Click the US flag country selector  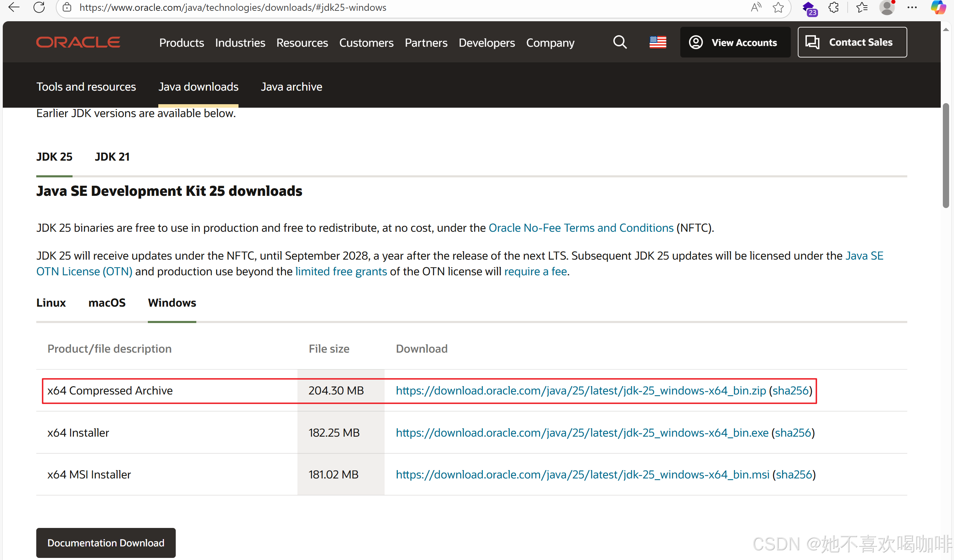coord(658,43)
